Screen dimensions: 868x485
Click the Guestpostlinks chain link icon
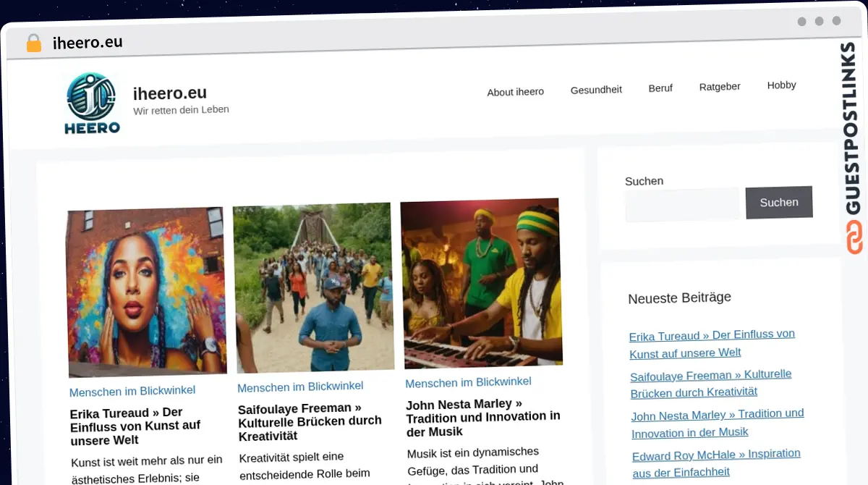(854, 237)
